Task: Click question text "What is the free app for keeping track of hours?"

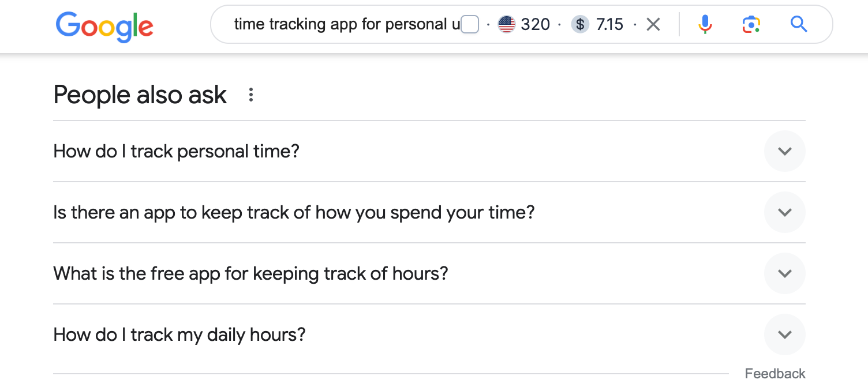Action: point(250,273)
